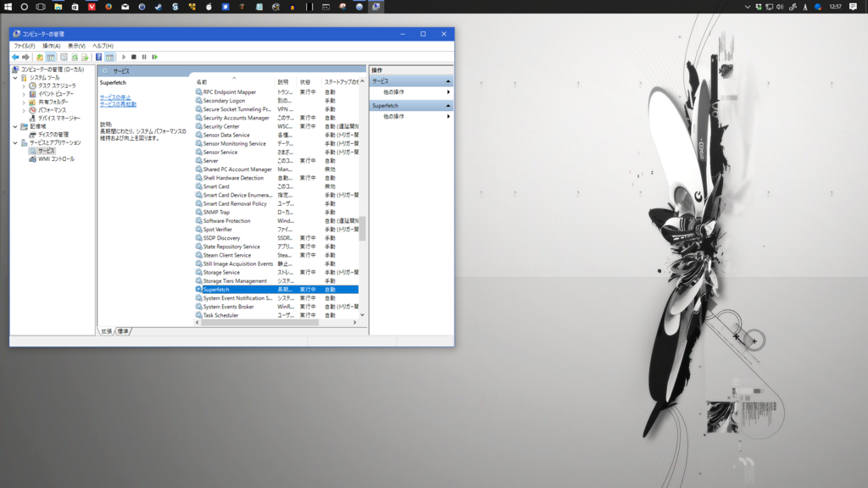Expand the 共有フォルダー node
Image resolution: width=868 pixels, height=488 pixels.
(24, 103)
